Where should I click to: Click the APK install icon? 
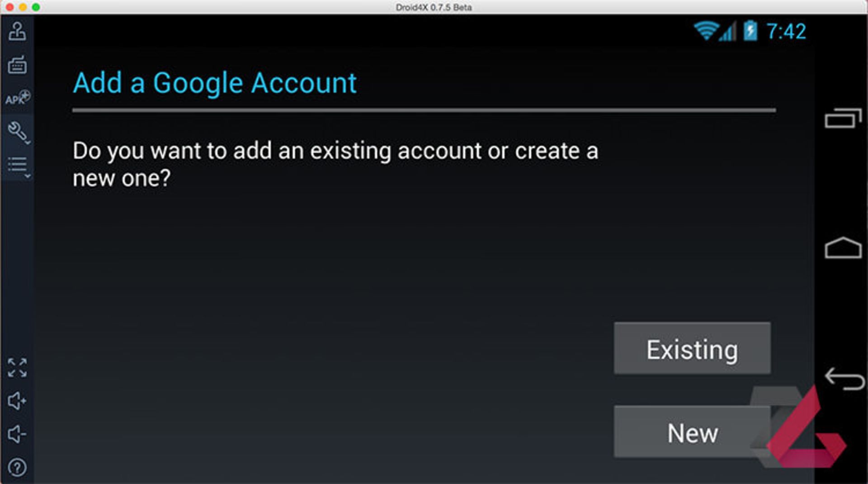coord(18,98)
